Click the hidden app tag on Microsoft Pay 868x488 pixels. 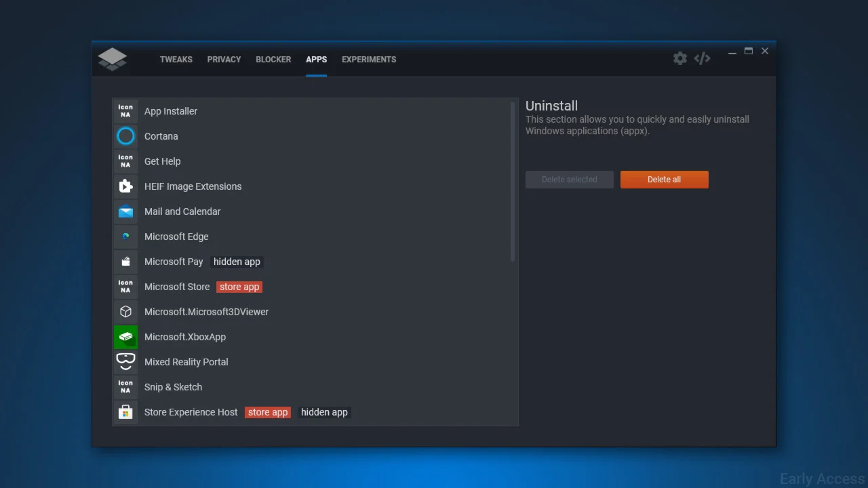237,262
